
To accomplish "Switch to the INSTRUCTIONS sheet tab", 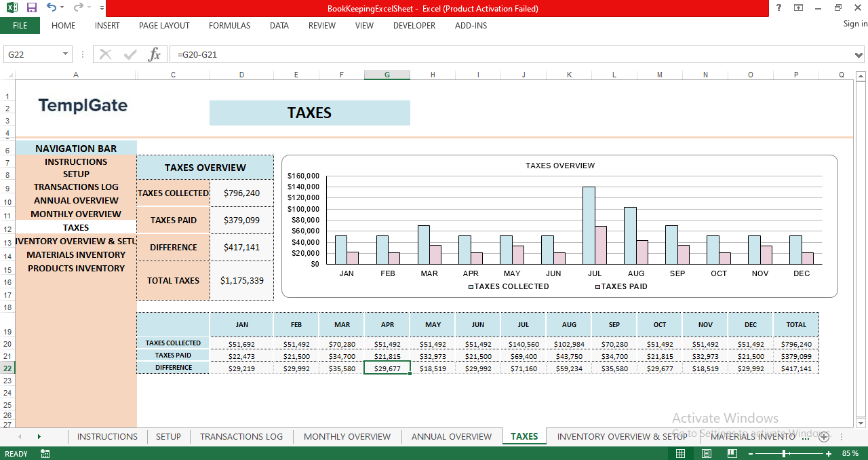I will point(107,436).
